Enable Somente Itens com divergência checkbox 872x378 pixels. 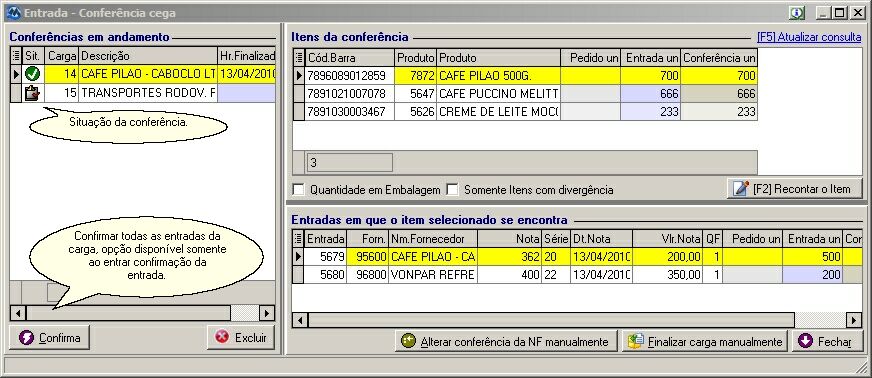pyautogui.click(x=453, y=190)
